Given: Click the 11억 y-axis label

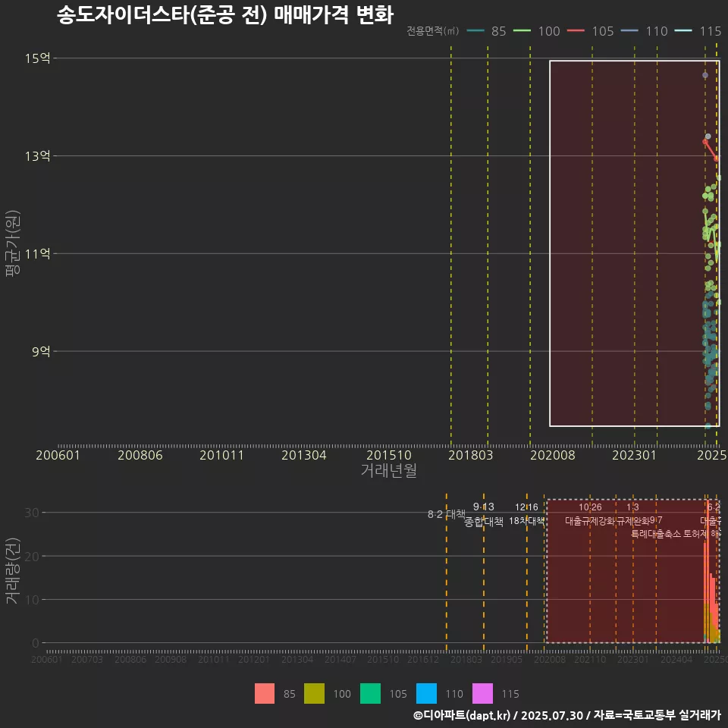Looking at the screenshot, I should [38, 254].
